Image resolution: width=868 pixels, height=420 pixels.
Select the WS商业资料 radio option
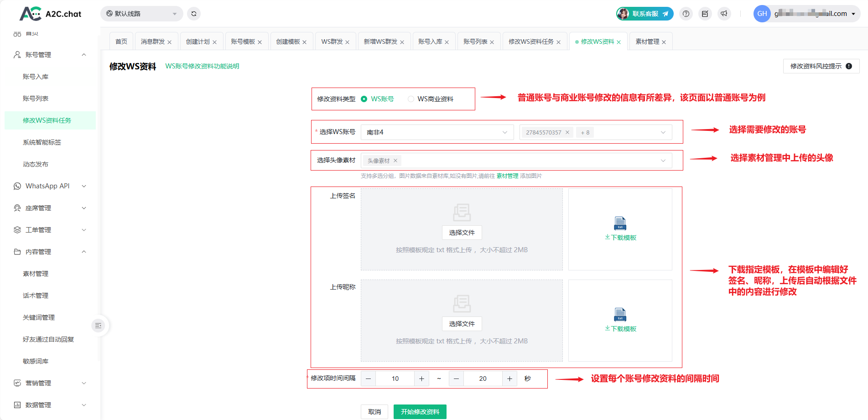(x=411, y=99)
